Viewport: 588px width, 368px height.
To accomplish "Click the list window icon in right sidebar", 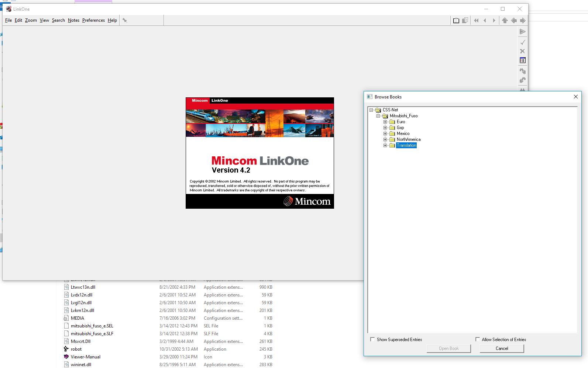I will [523, 60].
